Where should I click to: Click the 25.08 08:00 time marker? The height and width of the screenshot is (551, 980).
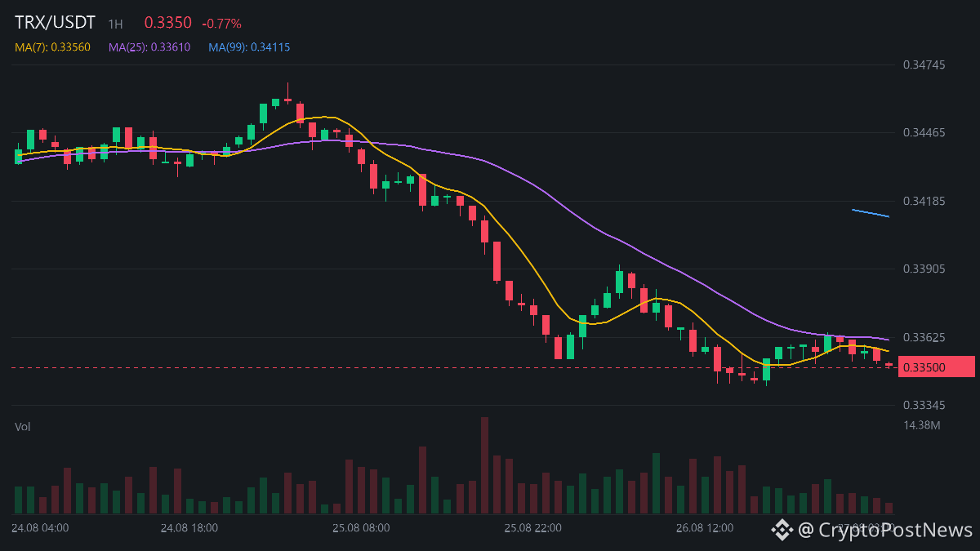tap(361, 528)
